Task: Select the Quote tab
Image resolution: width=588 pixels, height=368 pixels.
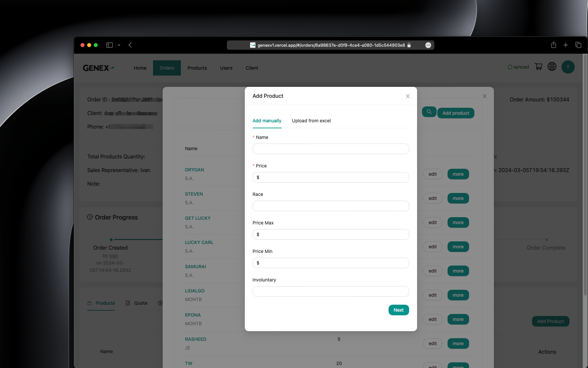Action: 136,303
